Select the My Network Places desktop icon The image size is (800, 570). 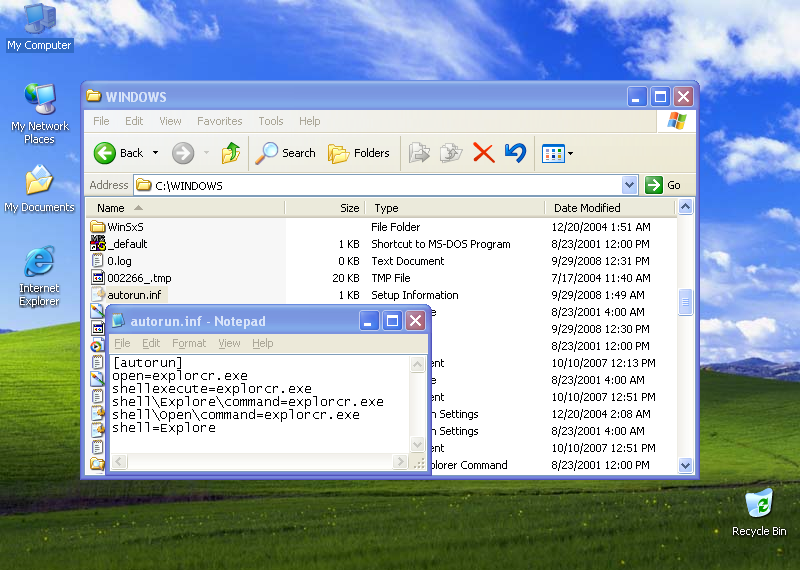[x=39, y=113]
